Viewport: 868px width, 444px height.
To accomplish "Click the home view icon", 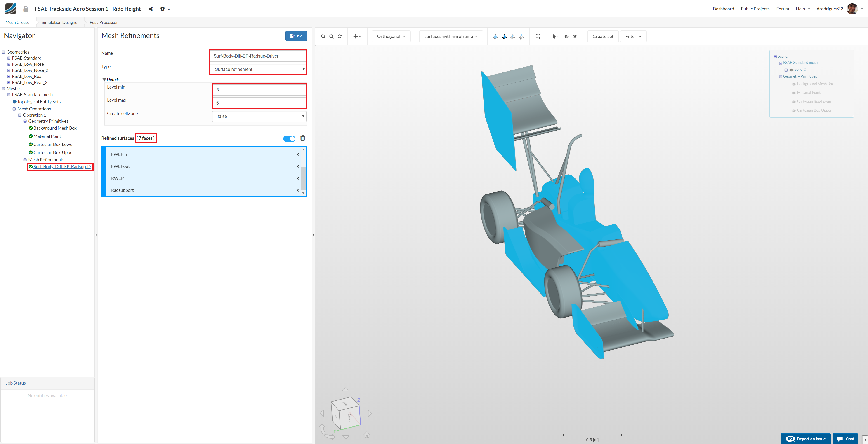I will (367, 435).
